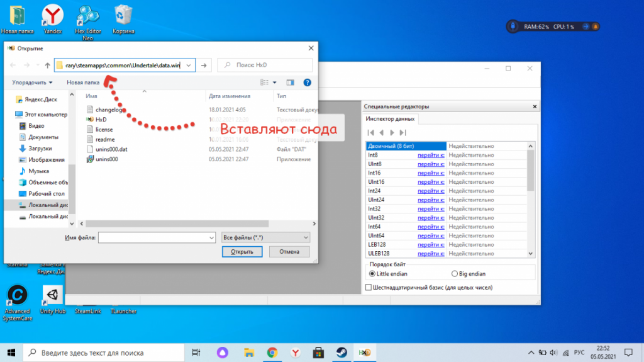Expand the Упорядочить dropdown menu
Screen dimensions: 644x362
[32, 82]
